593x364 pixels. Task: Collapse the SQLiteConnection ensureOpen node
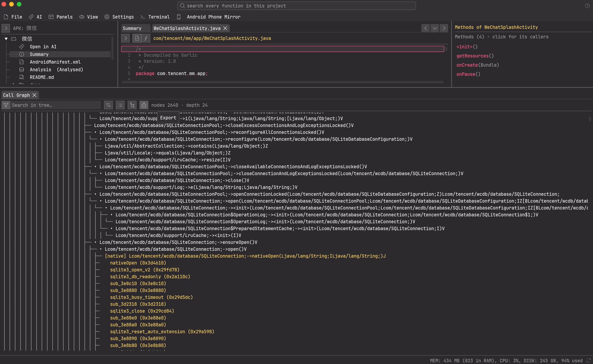click(x=95, y=242)
